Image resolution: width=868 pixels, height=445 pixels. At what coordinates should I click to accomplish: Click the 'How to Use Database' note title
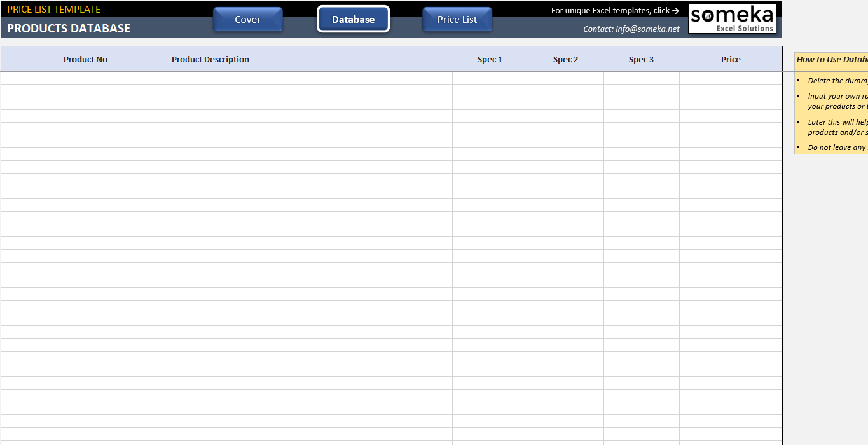click(832, 59)
